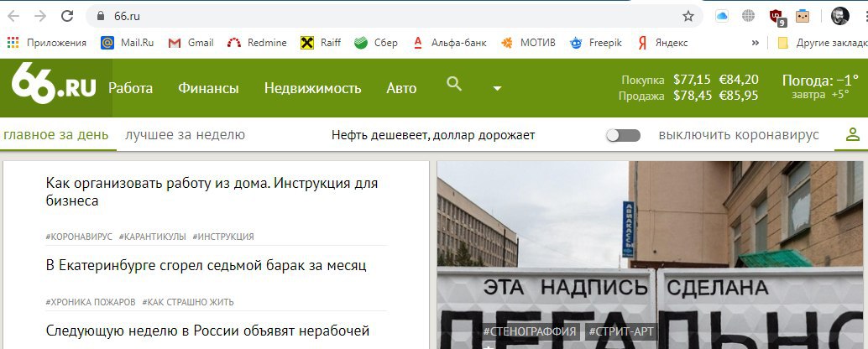Open Нефть дешевеет, доллар дорожает headline
The image size is (868, 349).
(x=433, y=135)
